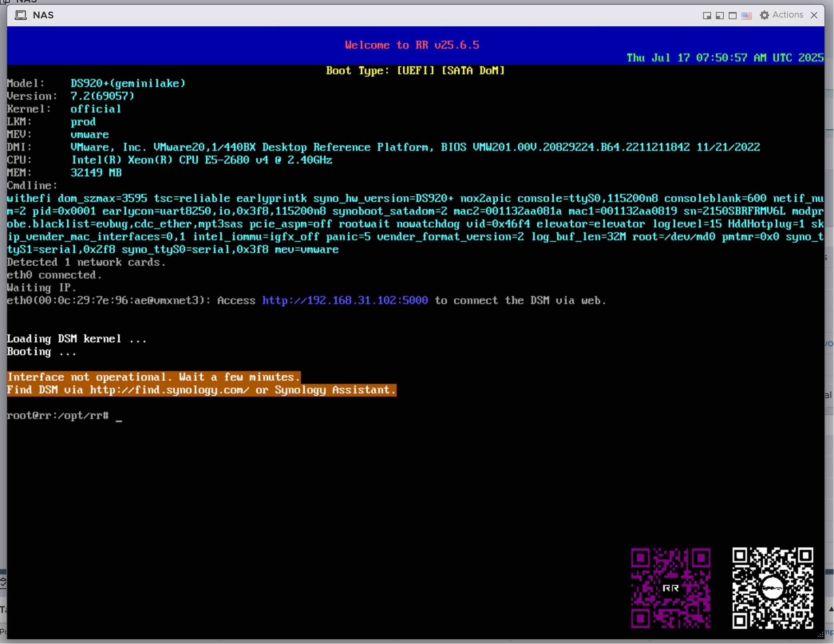Image resolution: width=834 pixels, height=644 pixels.
Task: Click the kernel value 'official'
Action: click(96, 109)
